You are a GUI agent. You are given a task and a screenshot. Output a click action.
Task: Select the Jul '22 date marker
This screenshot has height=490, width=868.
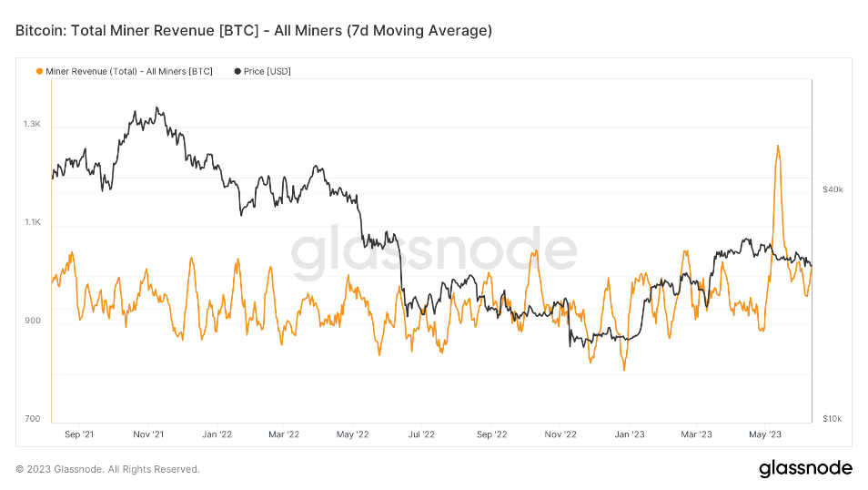421,434
